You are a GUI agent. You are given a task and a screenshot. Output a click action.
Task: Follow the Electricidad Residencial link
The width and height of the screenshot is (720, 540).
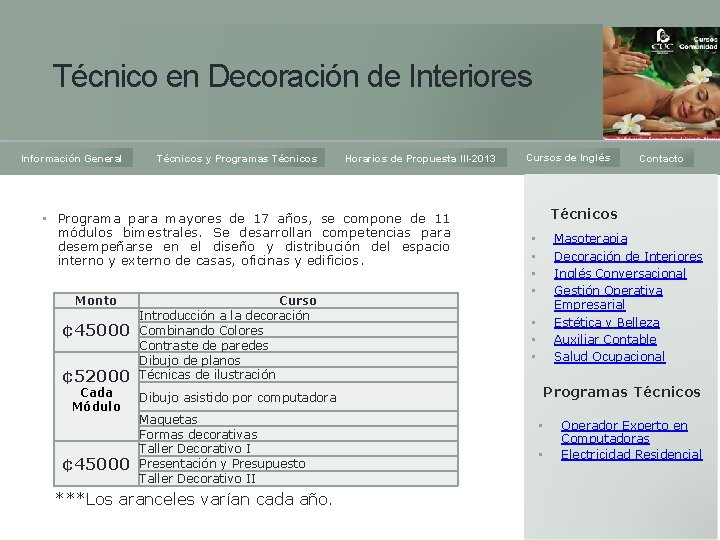pyautogui.click(x=631, y=454)
